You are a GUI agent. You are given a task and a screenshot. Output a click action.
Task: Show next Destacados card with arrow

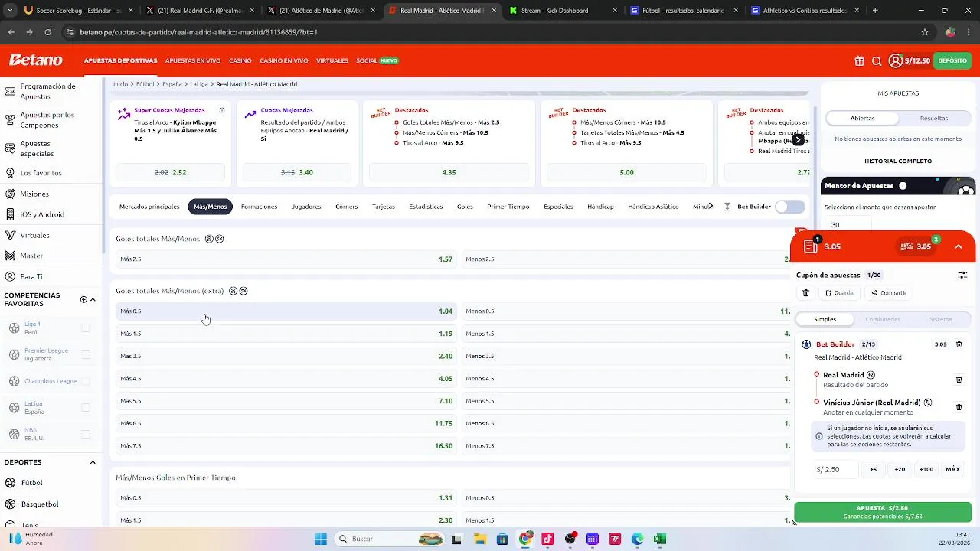(798, 140)
